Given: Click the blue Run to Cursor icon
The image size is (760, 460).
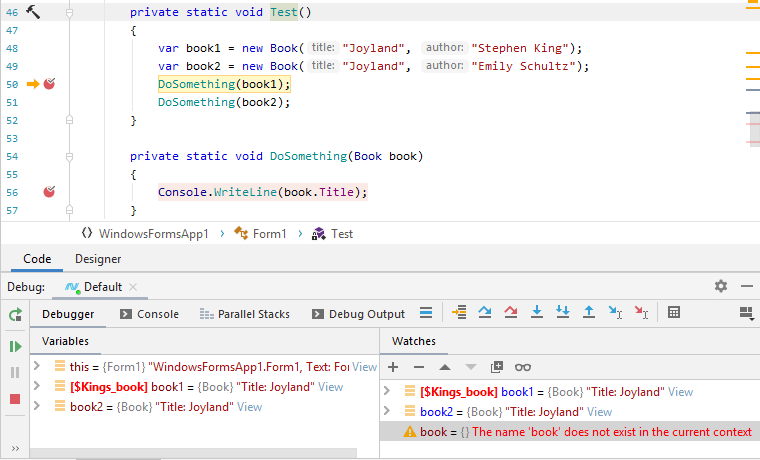Looking at the screenshot, I should [x=615, y=312].
